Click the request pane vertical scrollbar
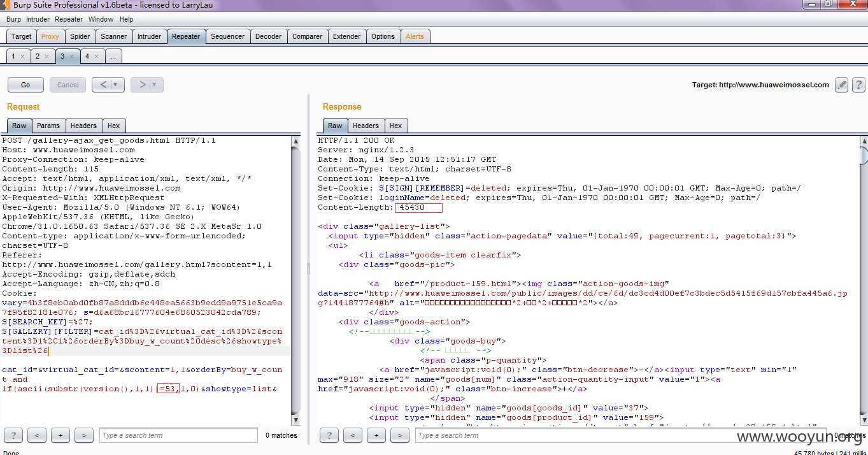Viewport: 868px width, 455px height. (295, 280)
